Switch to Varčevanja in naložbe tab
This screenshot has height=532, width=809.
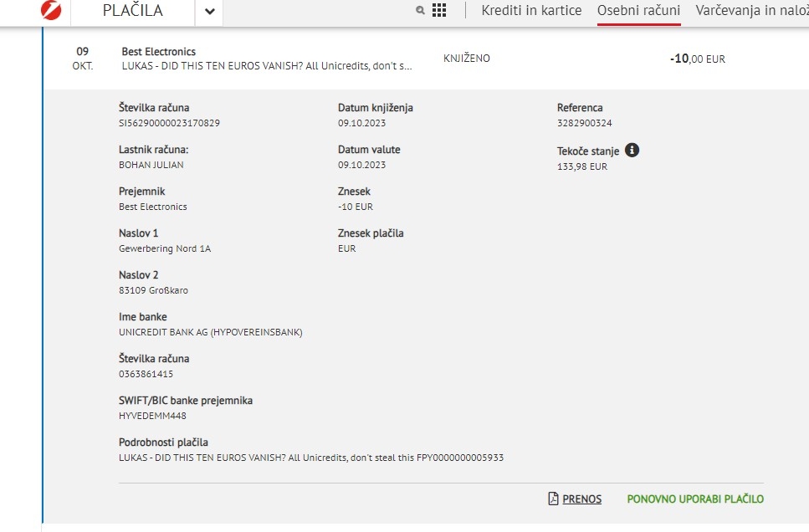click(x=752, y=10)
